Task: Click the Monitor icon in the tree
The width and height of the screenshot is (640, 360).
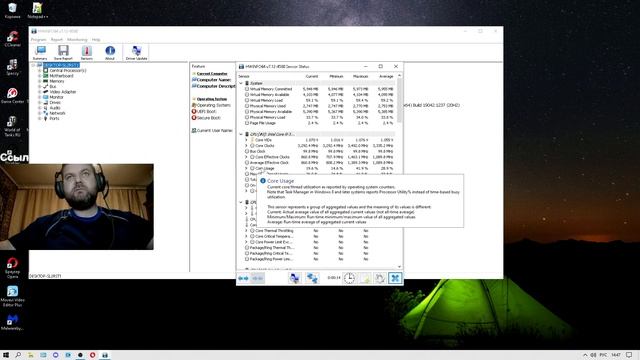Action: click(x=46, y=97)
